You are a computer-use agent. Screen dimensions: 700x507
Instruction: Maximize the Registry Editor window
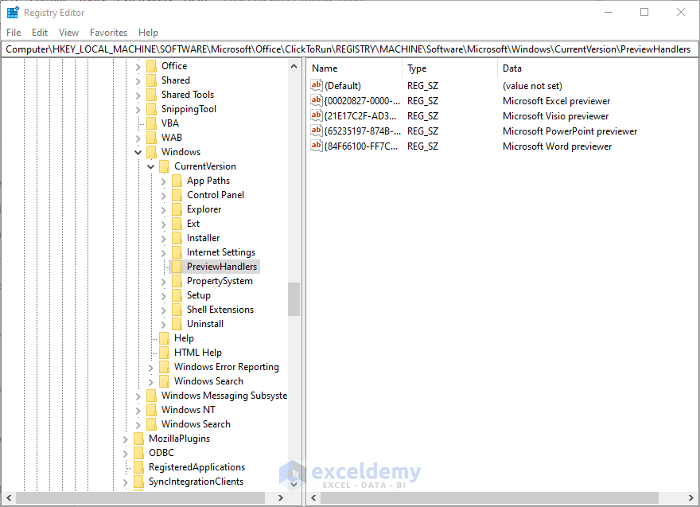click(644, 12)
